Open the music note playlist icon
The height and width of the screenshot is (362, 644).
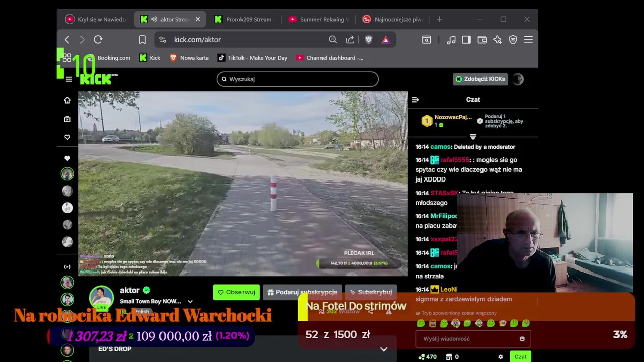pyautogui.click(x=451, y=39)
